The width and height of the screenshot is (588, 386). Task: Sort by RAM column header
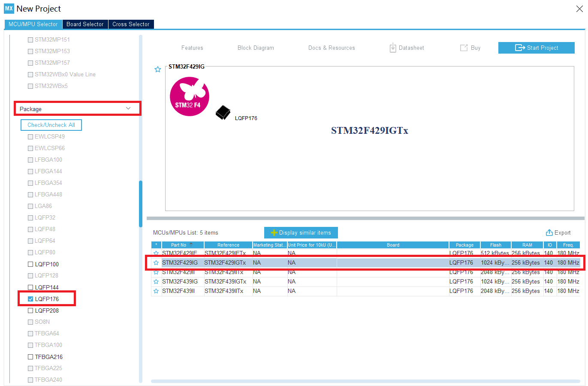[x=527, y=245]
